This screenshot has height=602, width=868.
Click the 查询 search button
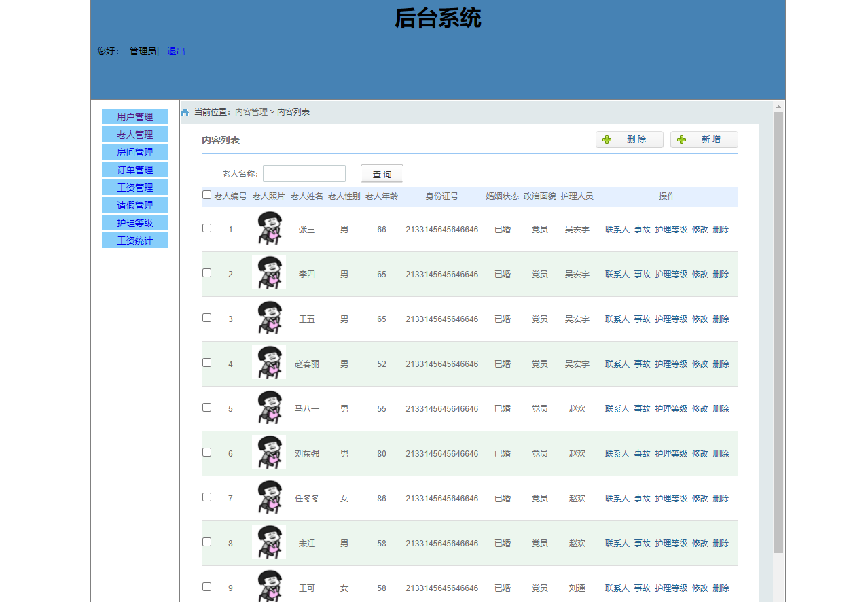(x=382, y=173)
